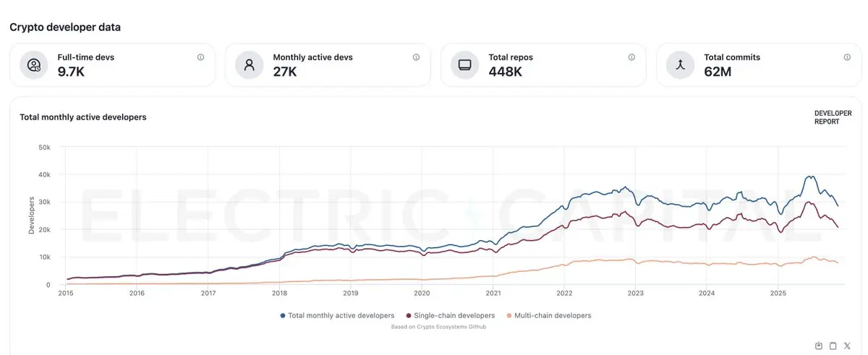The height and width of the screenshot is (355, 868).
Task: Click the info icon on Full-time devs
Action: pos(200,57)
